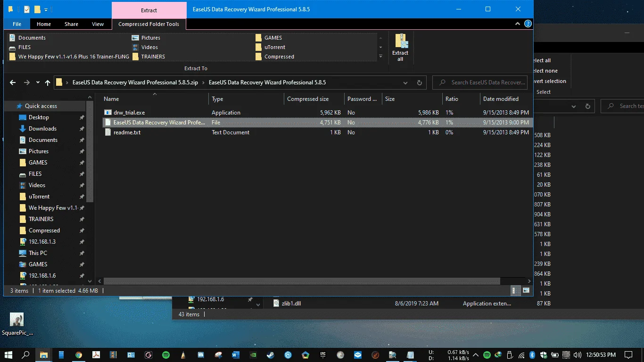Screen dimensions: 644x362
Task: Open recent locations dropdown arrow
Action: tap(38, 82)
